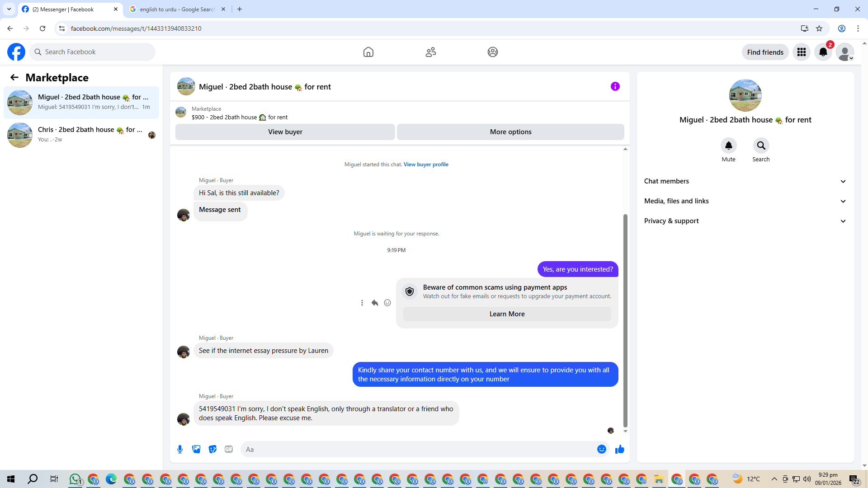Image resolution: width=868 pixels, height=488 pixels.
Task: Click the voice clip microphone icon
Action: (180, 449)
